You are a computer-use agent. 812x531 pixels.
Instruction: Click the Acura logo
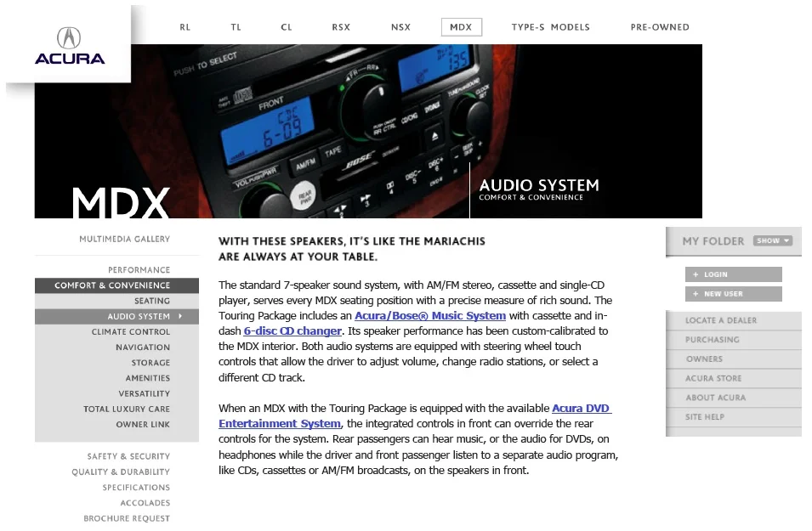[70, 46]
